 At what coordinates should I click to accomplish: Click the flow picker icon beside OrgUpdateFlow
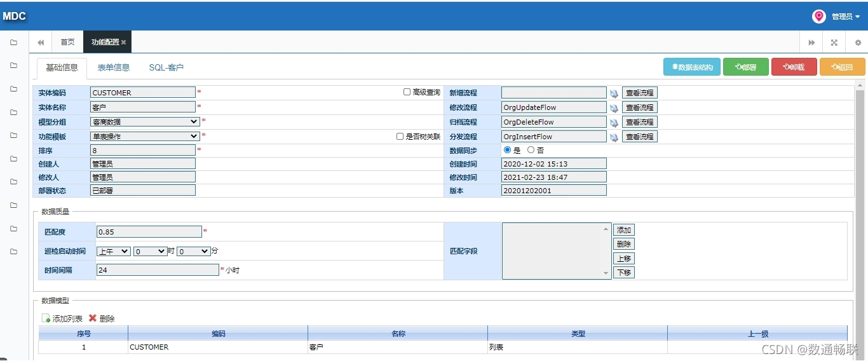pyautogui.click(x=614, y=108)
